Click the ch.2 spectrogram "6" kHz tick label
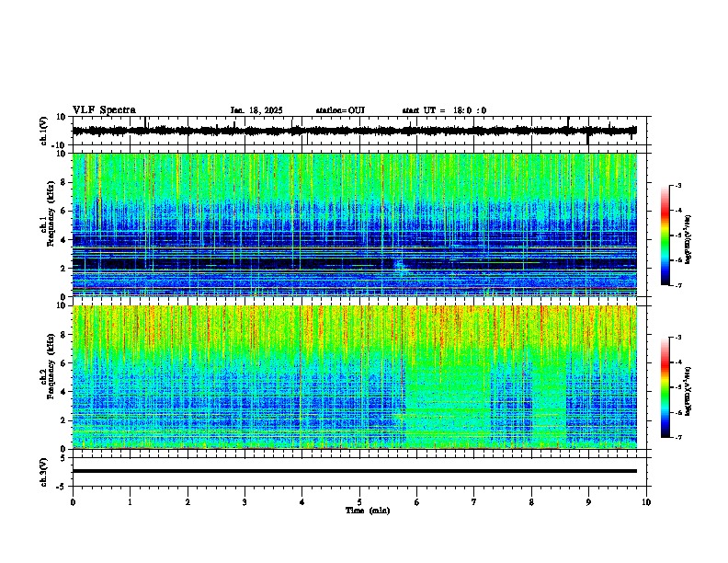This screenshot has width=728, height=563. point(63,363)
